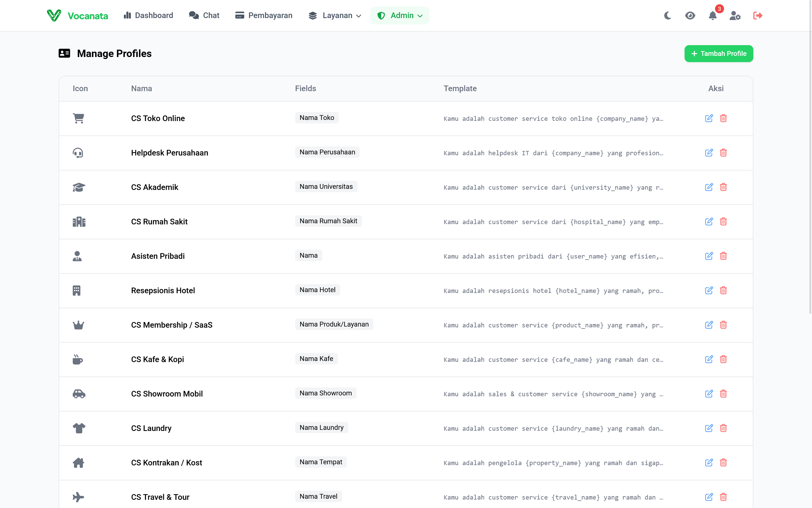Click the shopping cart icon for CS Toko Online
Image resolution: width=812 pixels, height=508 pixels.
pos(78,118)
